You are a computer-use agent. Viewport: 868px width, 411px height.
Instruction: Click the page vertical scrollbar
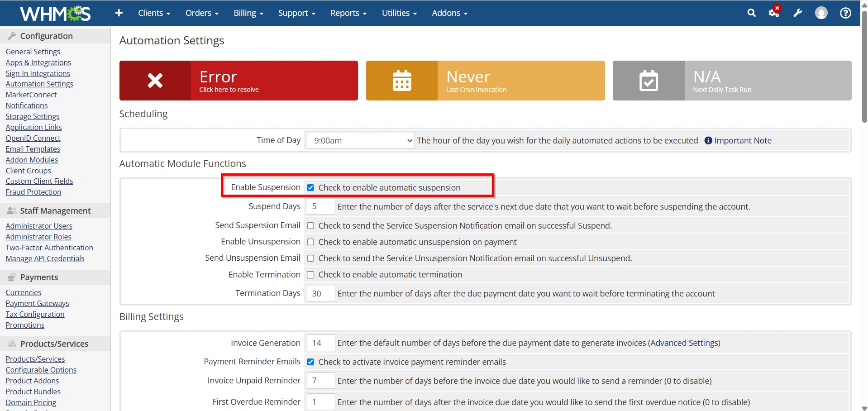864,68
